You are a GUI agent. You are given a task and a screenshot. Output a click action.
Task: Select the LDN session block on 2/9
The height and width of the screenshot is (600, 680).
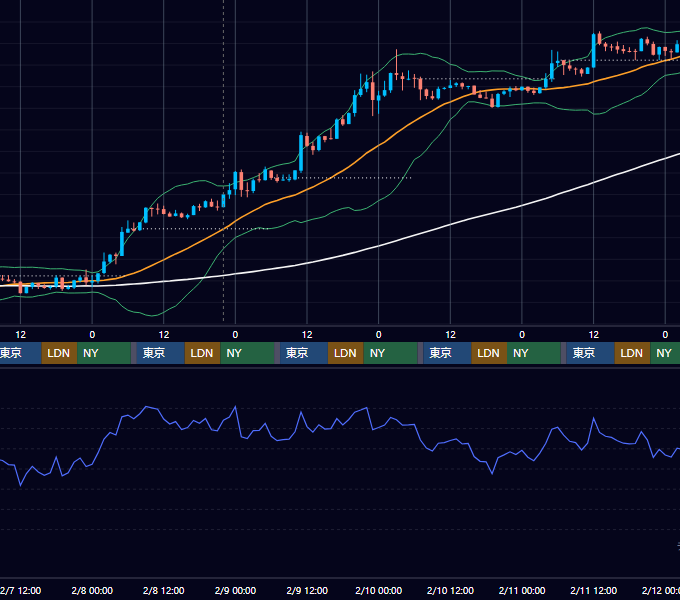point(346,353)
